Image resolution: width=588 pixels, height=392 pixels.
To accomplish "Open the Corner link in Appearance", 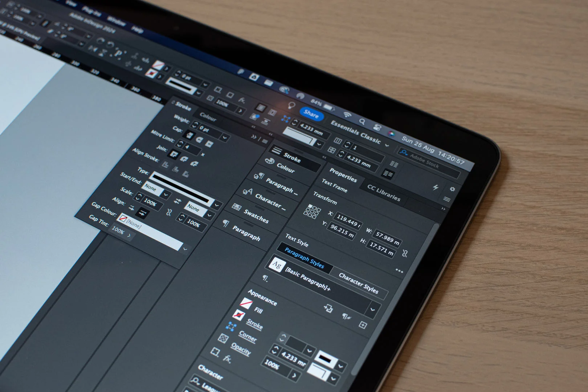I will (248, 336).
